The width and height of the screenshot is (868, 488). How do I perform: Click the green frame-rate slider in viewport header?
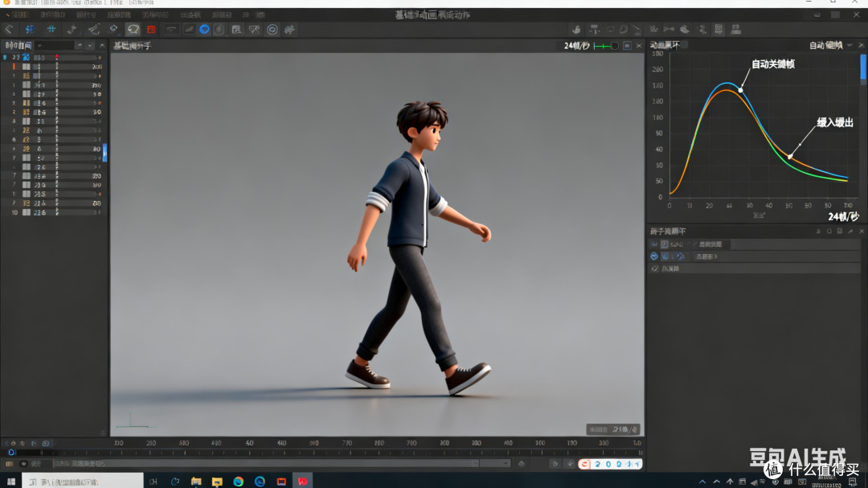click(606, 46)
